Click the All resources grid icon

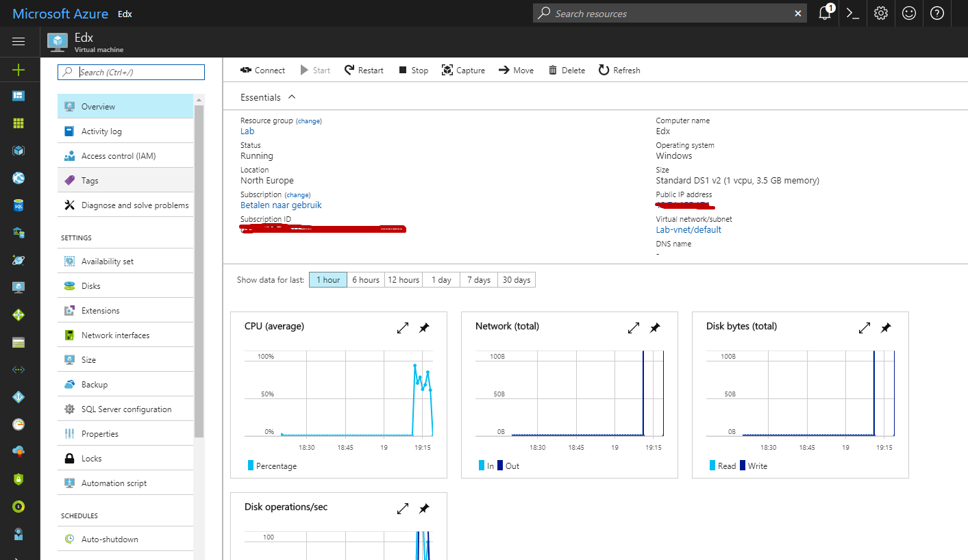[19, 123]
